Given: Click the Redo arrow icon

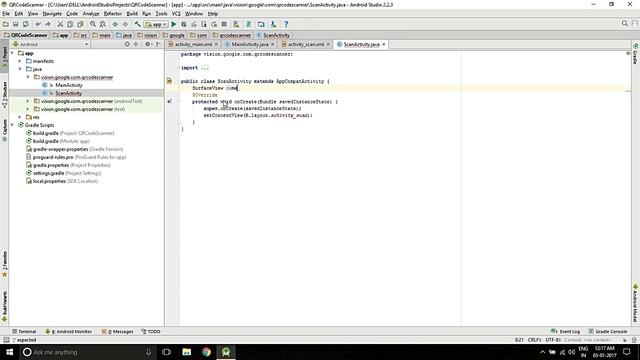Looking at the screenshot, I should pos(48,24).
